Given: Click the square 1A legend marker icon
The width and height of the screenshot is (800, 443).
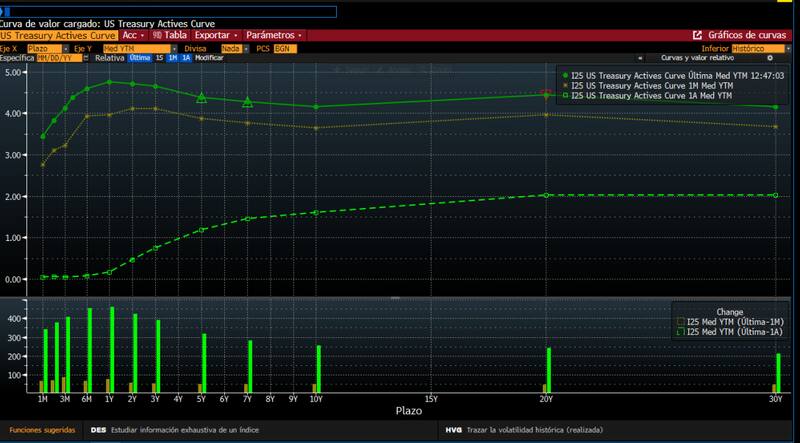Looking at the screenshot, I should [x=565, y=95].
